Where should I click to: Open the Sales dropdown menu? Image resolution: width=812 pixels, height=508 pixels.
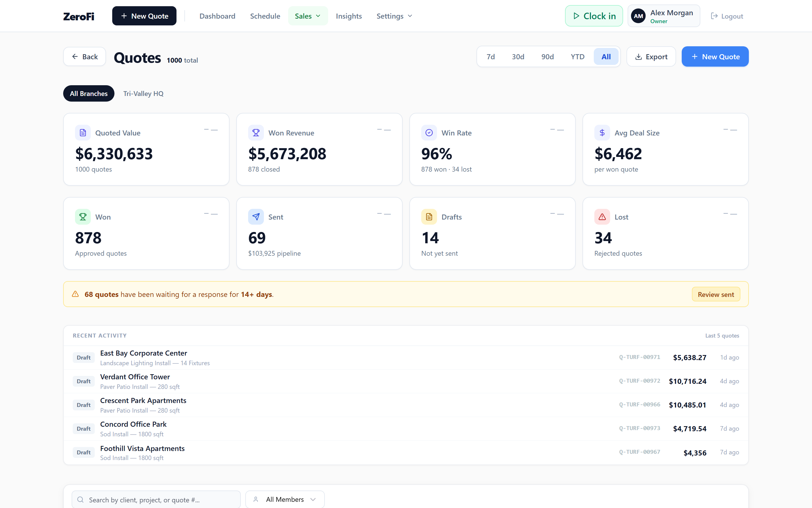pyautogui.click(x=308, y=16)
